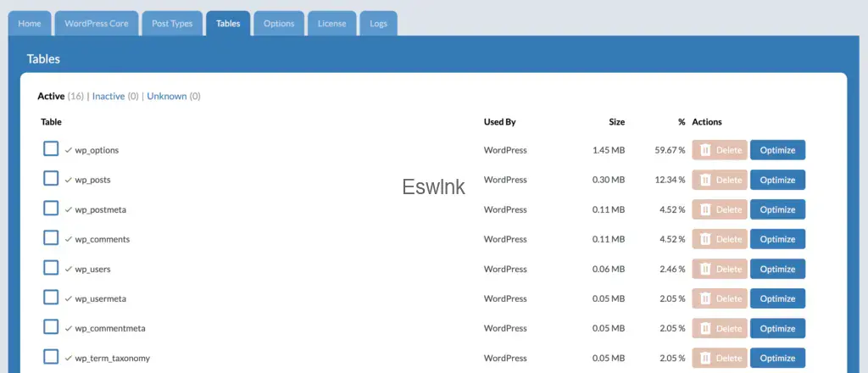This screenshot has width=868, height=373.
Task: Open the Post Types tab
Action: pos(172,24)
